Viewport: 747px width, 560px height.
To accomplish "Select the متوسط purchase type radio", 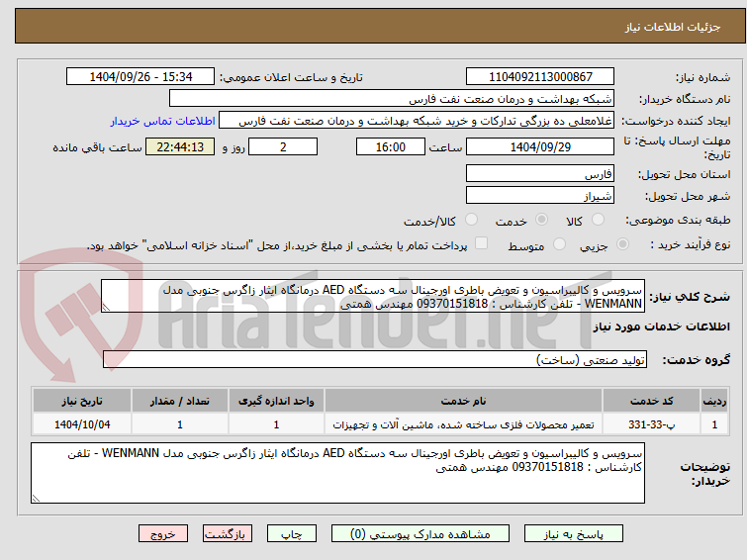I will point(559,244).
